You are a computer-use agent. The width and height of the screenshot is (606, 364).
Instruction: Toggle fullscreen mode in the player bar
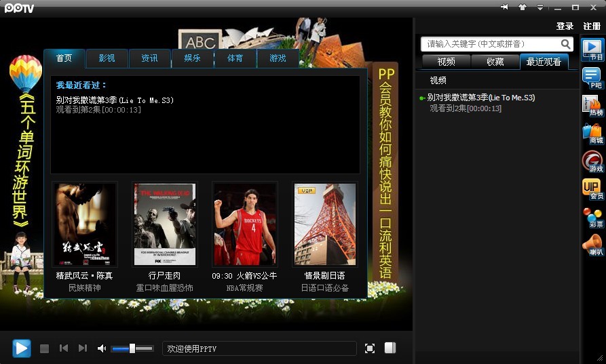pyautogui.click(x=370, y=348)
